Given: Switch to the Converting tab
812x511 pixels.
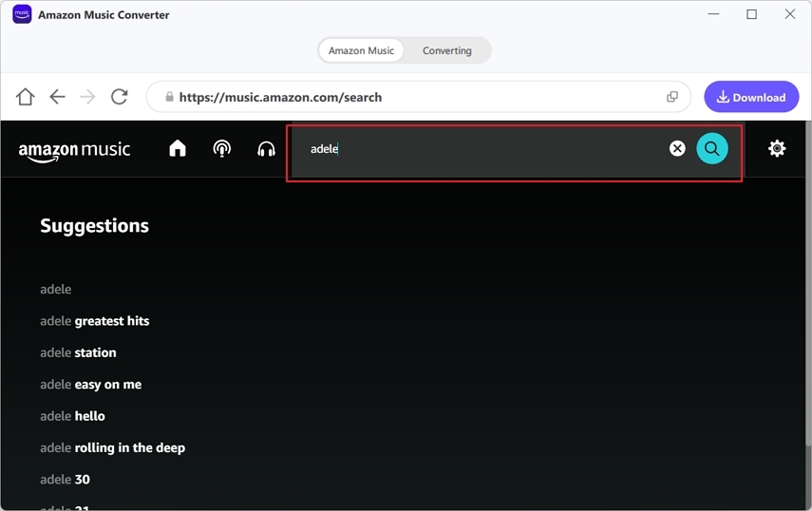Looking at the screenshot, I should click(x=447, y=50).
